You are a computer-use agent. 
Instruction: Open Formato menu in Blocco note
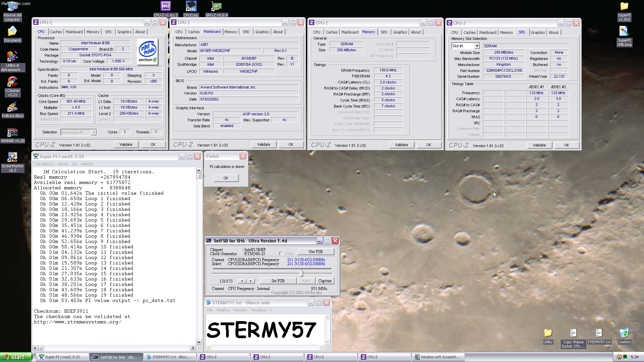click(x=240, y=310)
